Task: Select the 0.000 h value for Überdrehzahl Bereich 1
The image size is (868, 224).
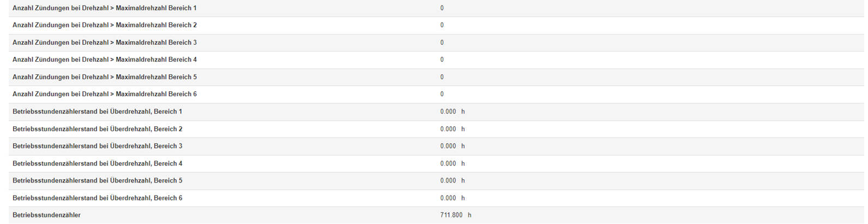Action: click(452, 111)
